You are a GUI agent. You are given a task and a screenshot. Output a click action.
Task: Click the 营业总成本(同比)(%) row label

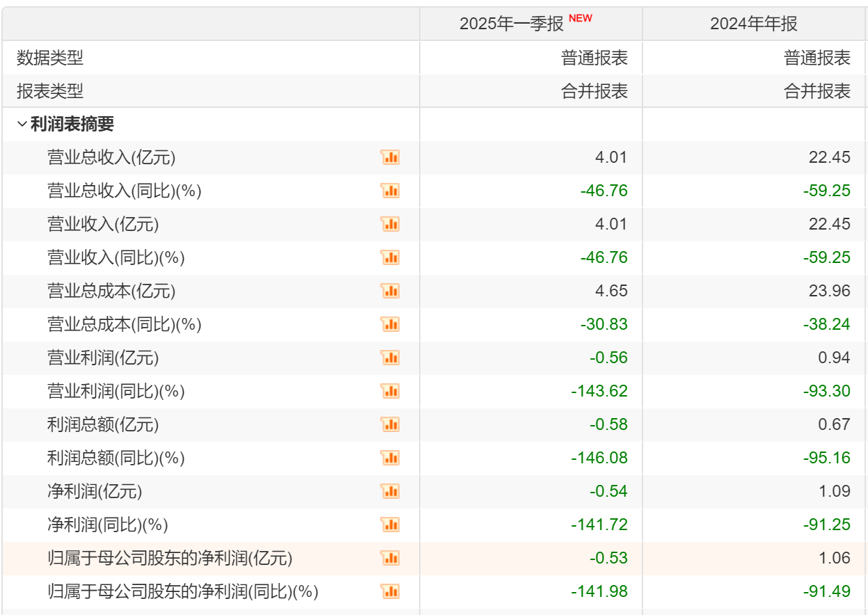click(124, 325)
